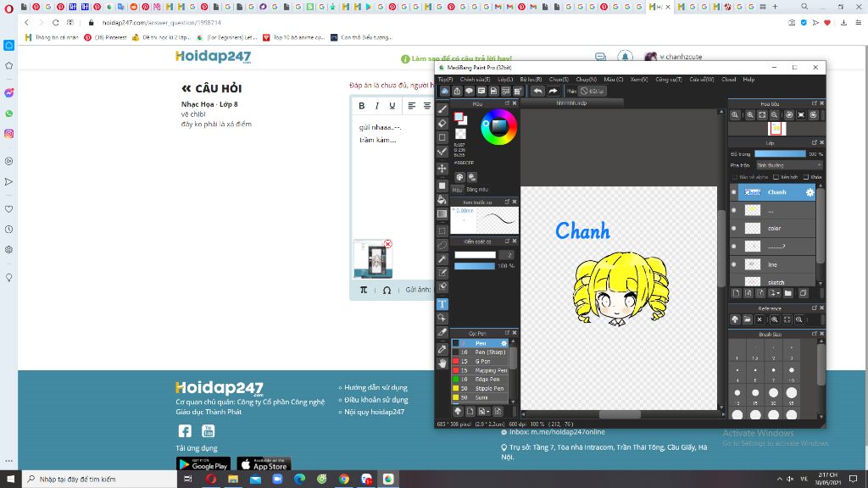Open the Chỉnh sửa(E) menu
This screenshot has width=868, height=488.
[475, 80]
